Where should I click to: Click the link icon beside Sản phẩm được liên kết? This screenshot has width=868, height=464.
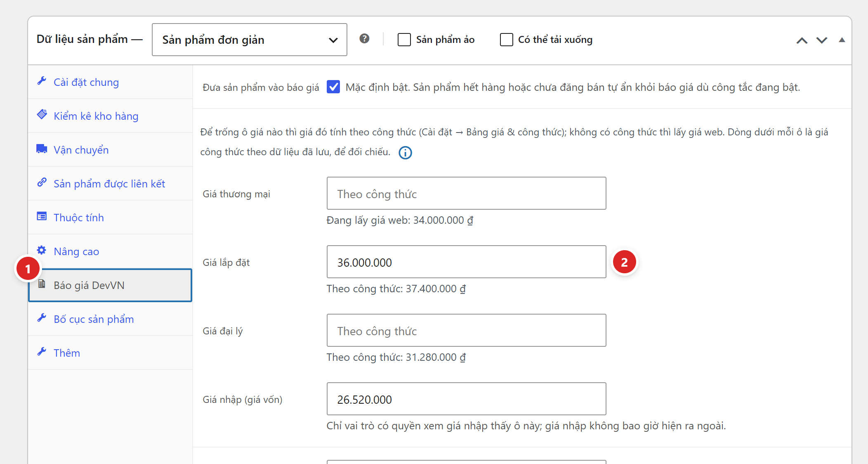[42, 182]
